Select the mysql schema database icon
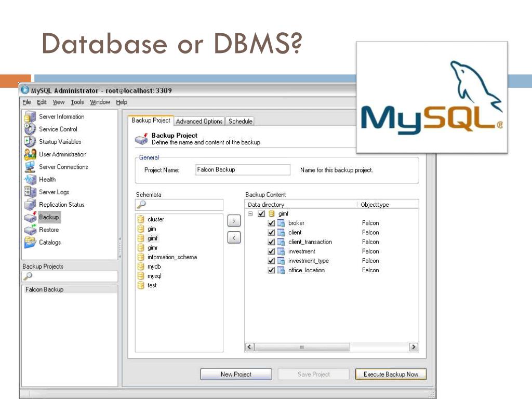532x399 pixels. tap(141, 276)
